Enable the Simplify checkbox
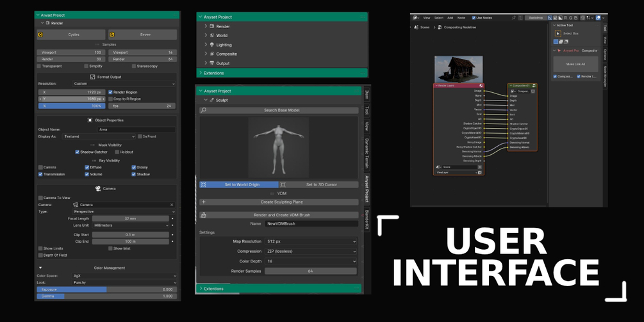 (87, 66)
